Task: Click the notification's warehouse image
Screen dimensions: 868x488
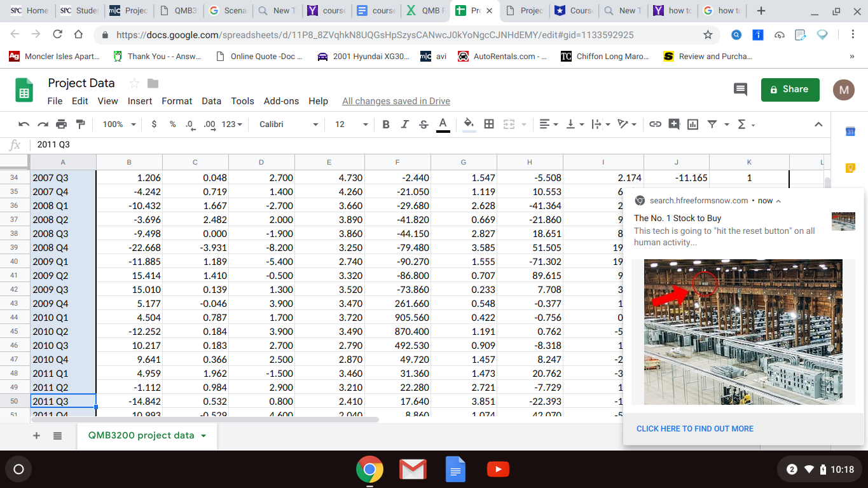Action: point(743,332)
